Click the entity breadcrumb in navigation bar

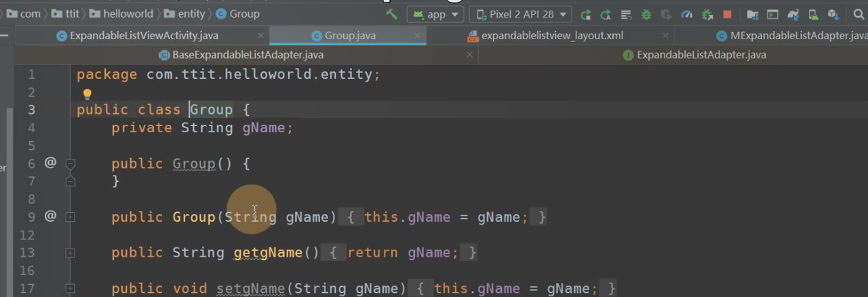point(191,14)
